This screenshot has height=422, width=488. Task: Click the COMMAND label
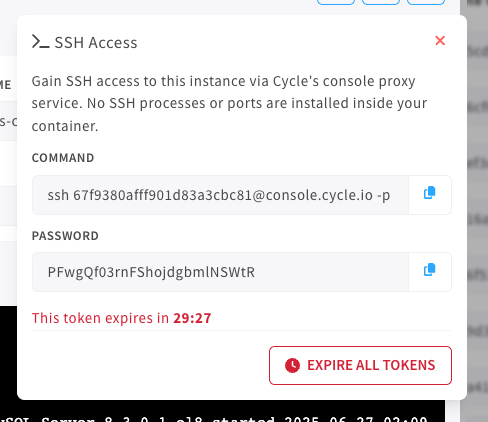(63, 158)
